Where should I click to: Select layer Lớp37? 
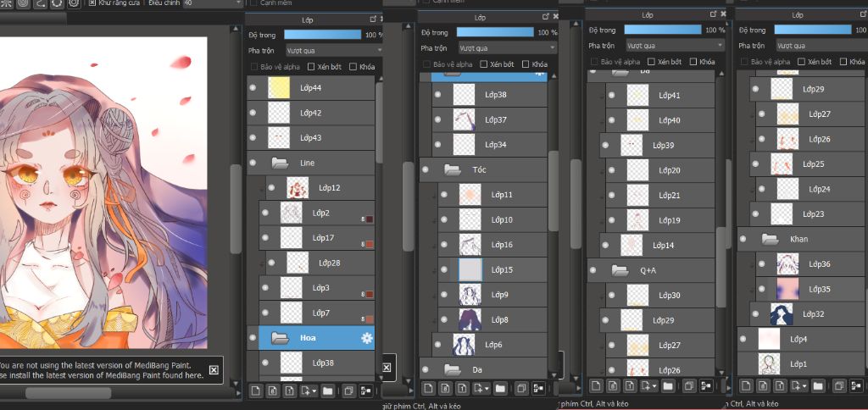tap(490, 119)
